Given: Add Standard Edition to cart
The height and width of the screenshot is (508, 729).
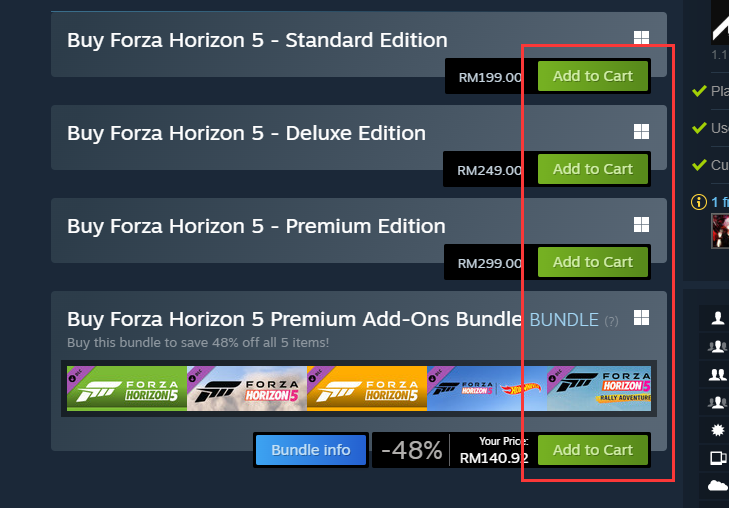Looking at the screenshot, I should coord(593,76).
